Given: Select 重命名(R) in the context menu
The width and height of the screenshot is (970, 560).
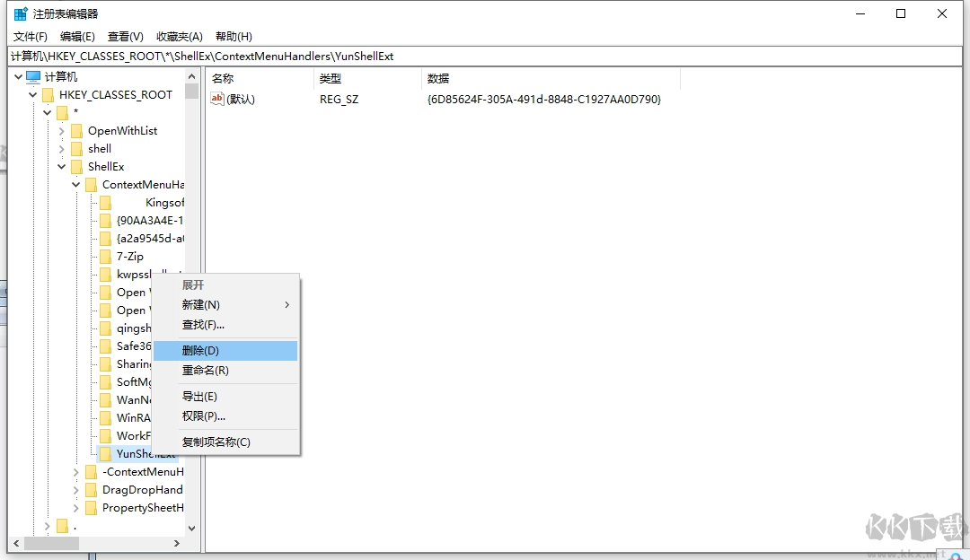Looking at the screenshot, I should [205, 371].
